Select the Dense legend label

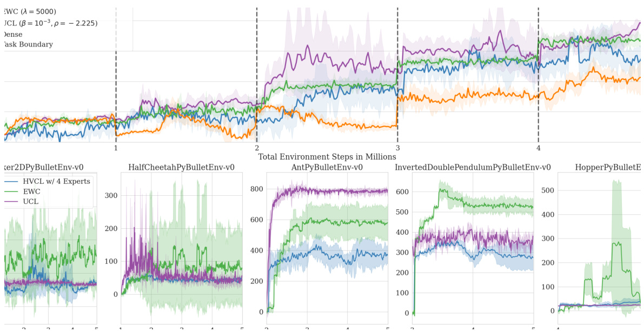pyautogui.click(x=13, y=35)
